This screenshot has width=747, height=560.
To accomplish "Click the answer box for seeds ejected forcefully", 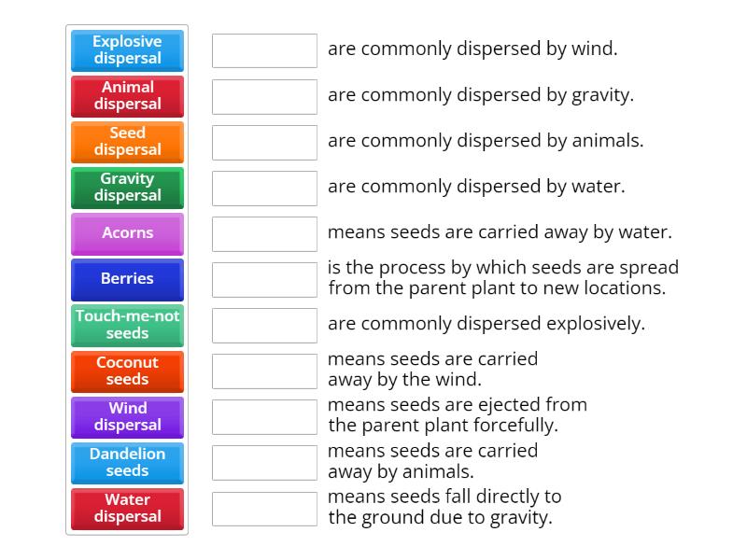I will pos(264,416).
